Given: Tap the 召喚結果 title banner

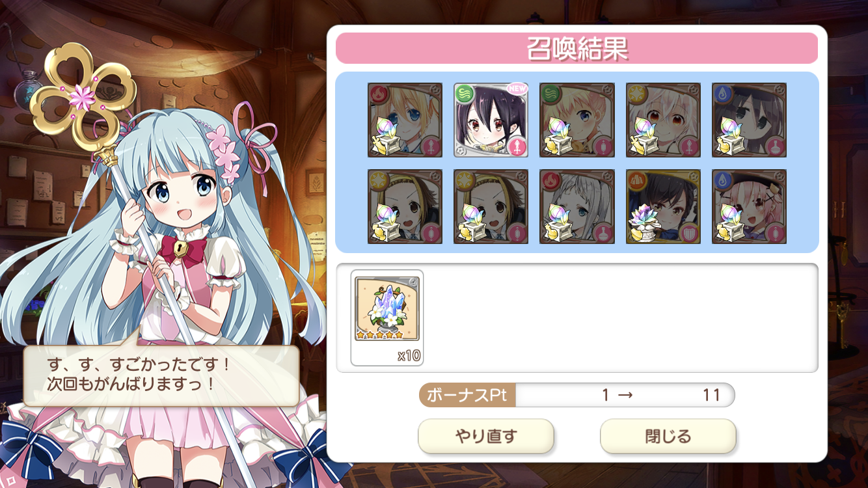Looking at the screenshot, I should click(576, 48).
